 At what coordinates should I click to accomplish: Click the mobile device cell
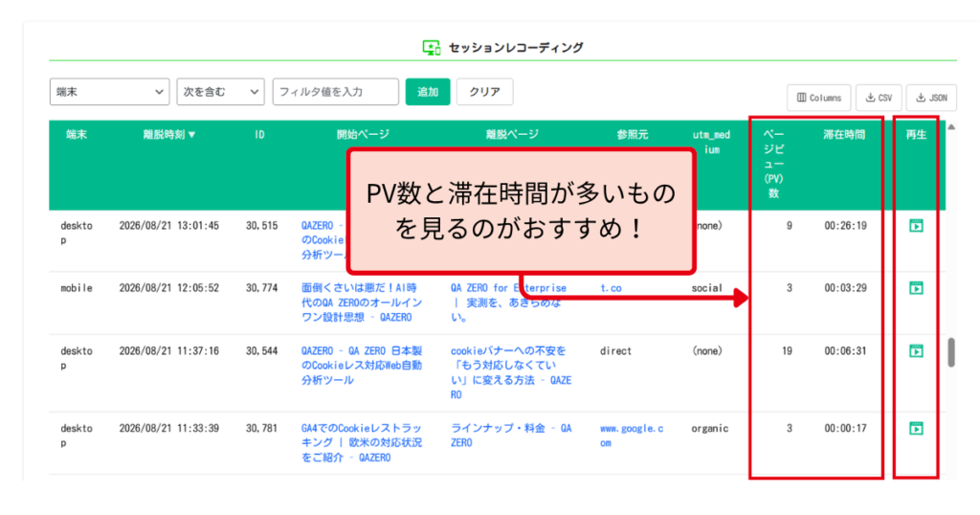coord(77,288)
